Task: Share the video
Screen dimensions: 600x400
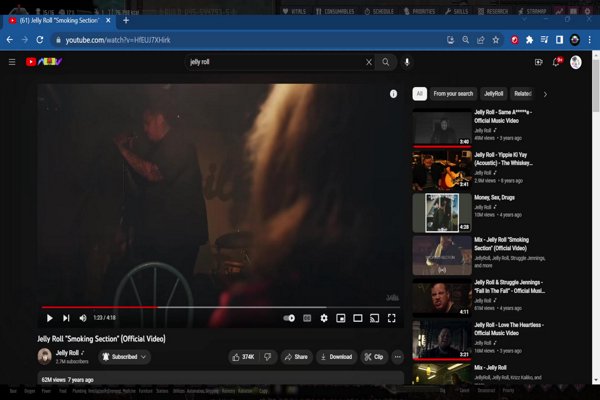Action: 296,357
